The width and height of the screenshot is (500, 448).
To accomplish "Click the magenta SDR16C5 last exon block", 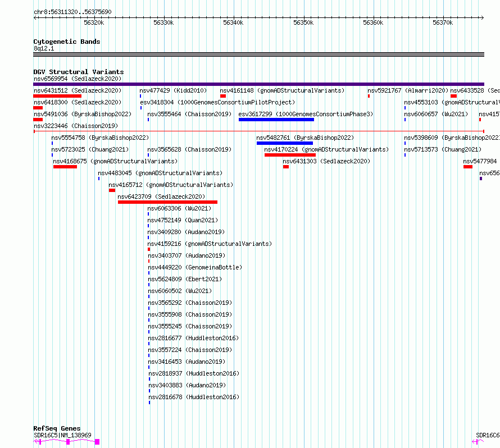I will click(x=97, y=442).
